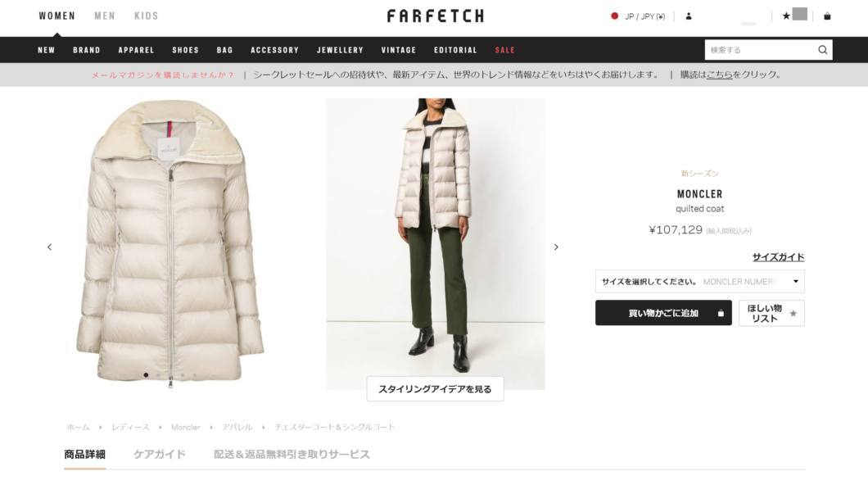Image resolution: width=868 pixels, height=494 pixels.
Task: Expand the APPAREL navigation menu
Action: [x=136, y=51]
